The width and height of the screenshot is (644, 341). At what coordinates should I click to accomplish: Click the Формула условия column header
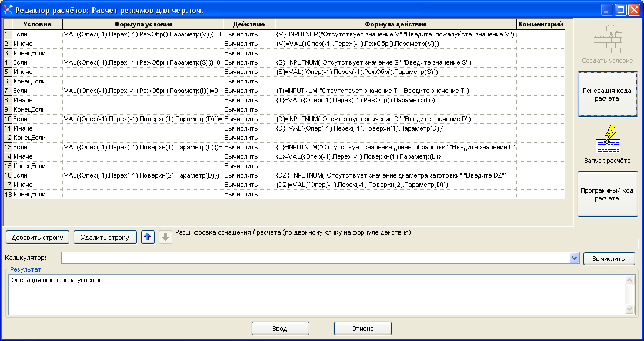(143, 24)
